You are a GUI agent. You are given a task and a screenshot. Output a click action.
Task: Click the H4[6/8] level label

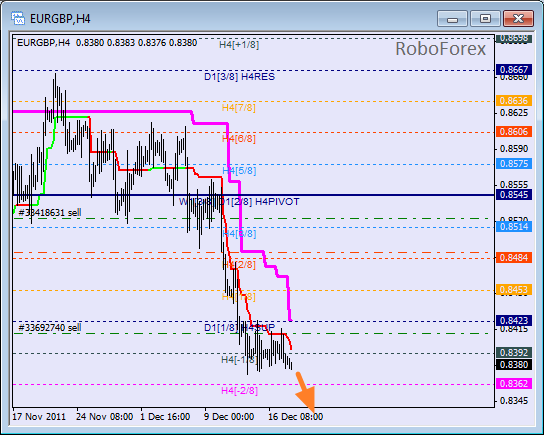[239, 139]
